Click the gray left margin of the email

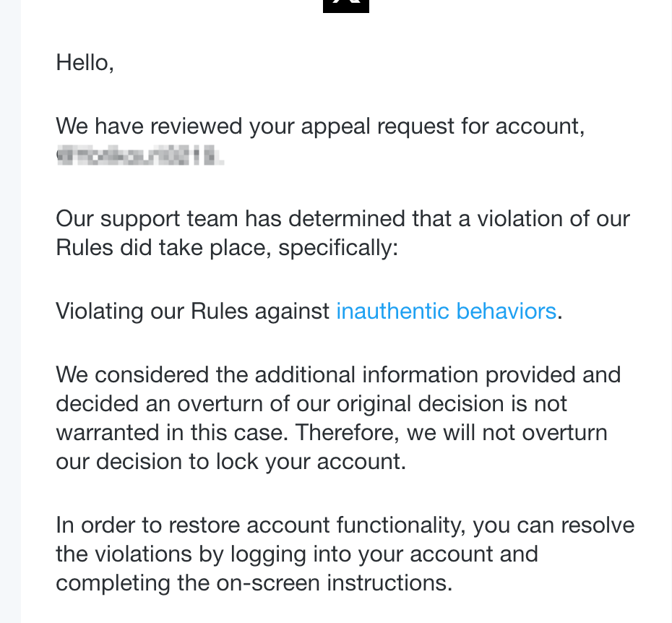10,311
